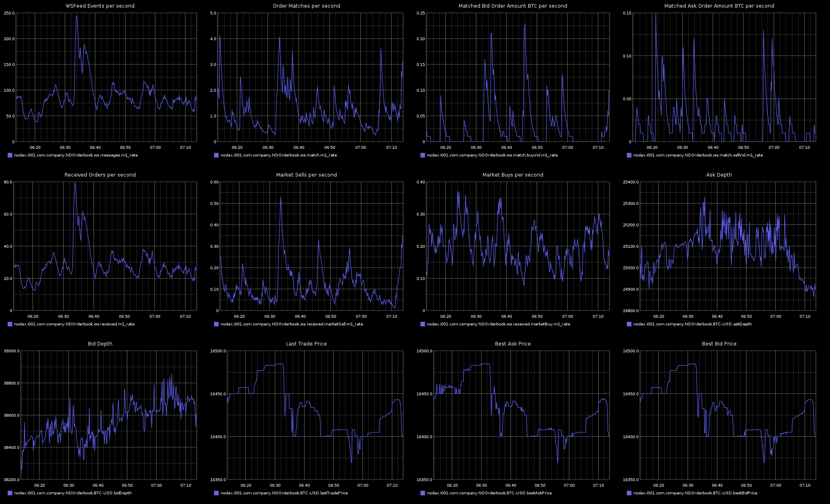Select the 'Last Trade Price' chart title
This screenshot has width=830, height=504.
click(307, 344)
